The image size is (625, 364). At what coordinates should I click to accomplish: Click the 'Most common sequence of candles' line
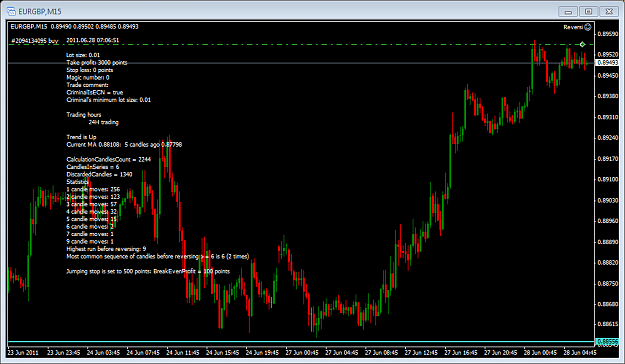(157, 256)
